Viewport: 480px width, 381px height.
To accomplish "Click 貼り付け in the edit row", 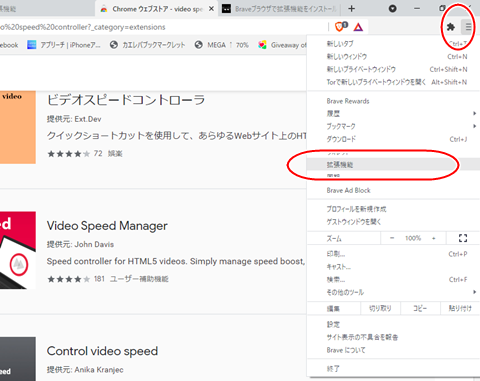I will [x=460, y=309].
